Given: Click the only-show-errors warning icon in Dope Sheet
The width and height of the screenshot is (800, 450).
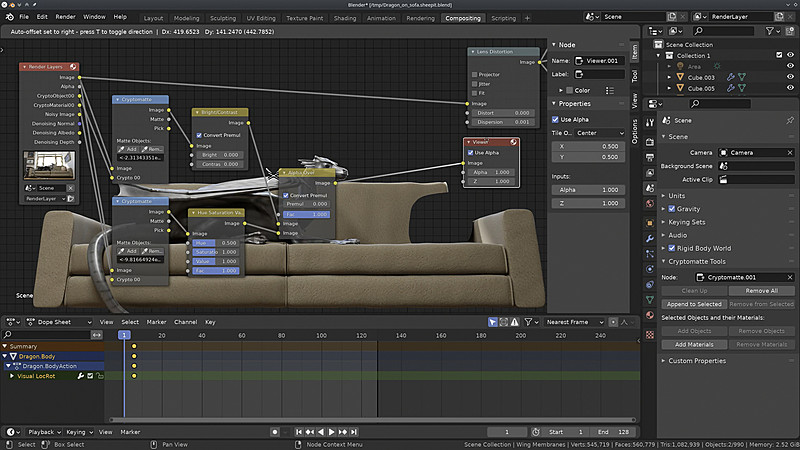Looking at the screenshot, I should point(515,322).
